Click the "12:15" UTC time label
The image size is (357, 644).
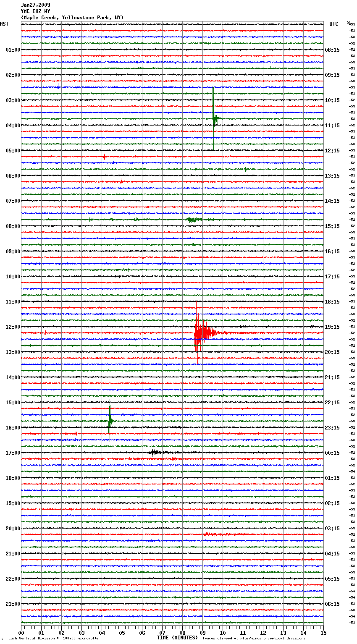click(332, 151)
